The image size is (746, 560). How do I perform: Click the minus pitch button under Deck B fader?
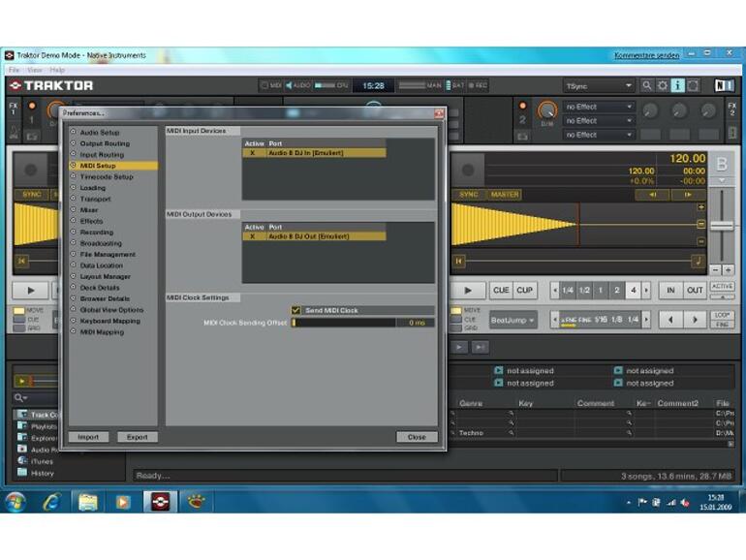point(715,269)
